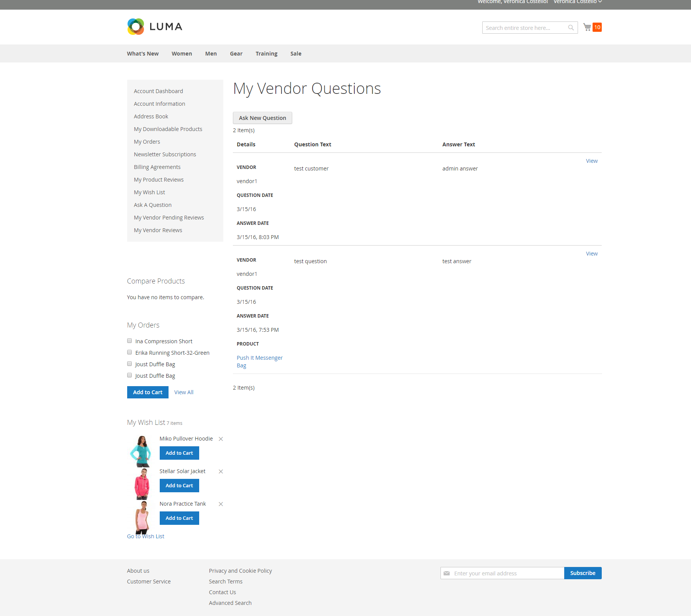Open the shopping cart icon
691x616 pixels.
[x=587, y=27]
